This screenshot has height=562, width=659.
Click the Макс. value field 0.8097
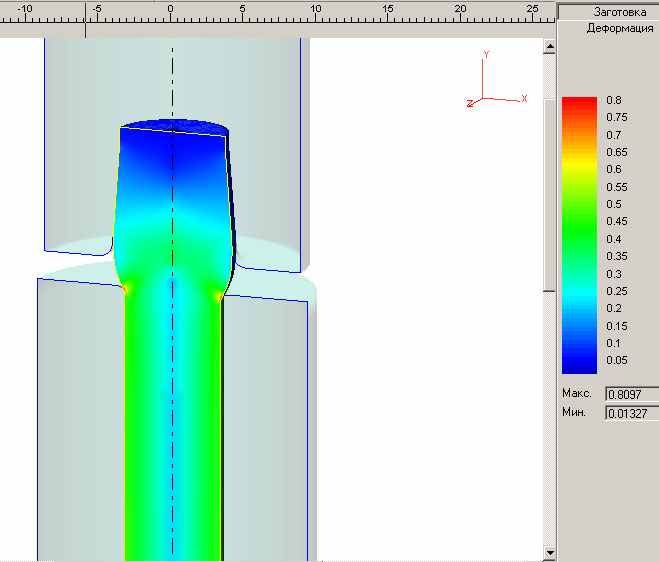pos(632,394)
